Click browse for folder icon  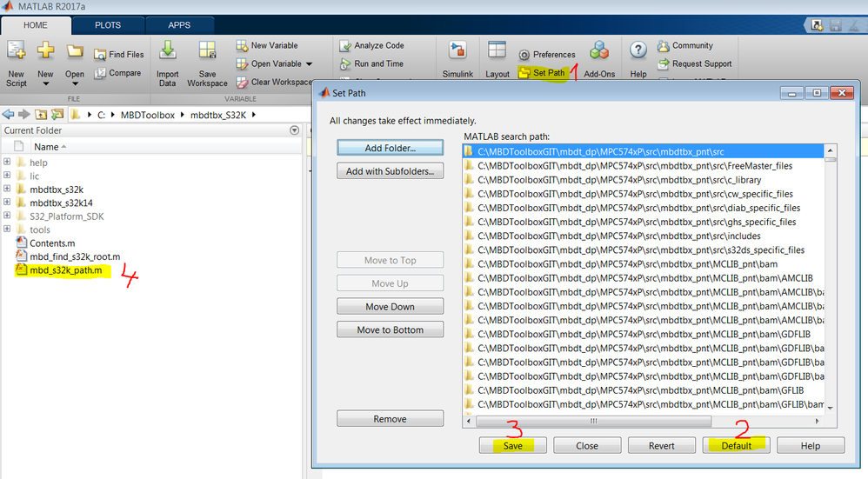click(57, 115)
